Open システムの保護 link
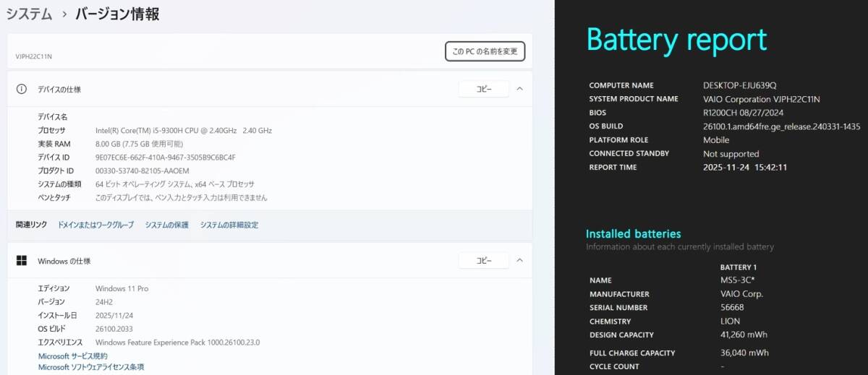 166,225
